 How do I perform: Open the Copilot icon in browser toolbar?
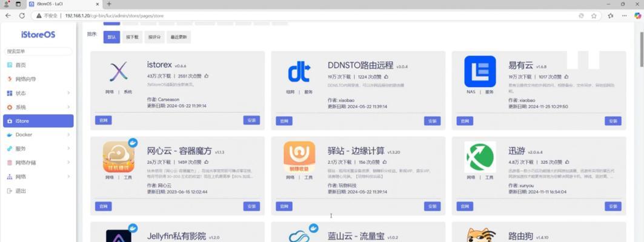(x=637, y=16)
